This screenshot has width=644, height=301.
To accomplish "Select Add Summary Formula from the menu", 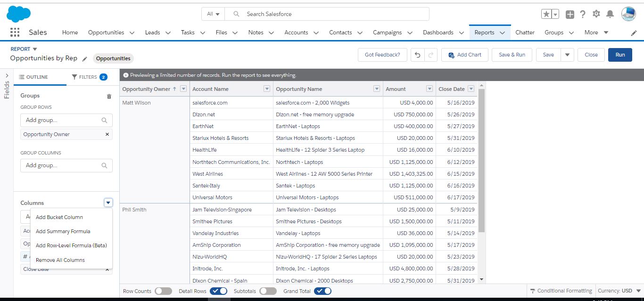I will (x=62, y=231).
